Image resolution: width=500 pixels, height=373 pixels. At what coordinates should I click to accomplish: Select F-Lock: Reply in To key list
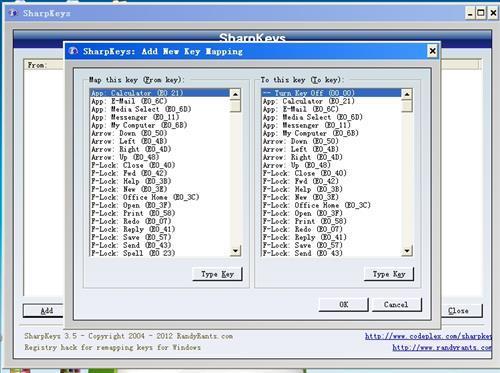pos(332,237)
